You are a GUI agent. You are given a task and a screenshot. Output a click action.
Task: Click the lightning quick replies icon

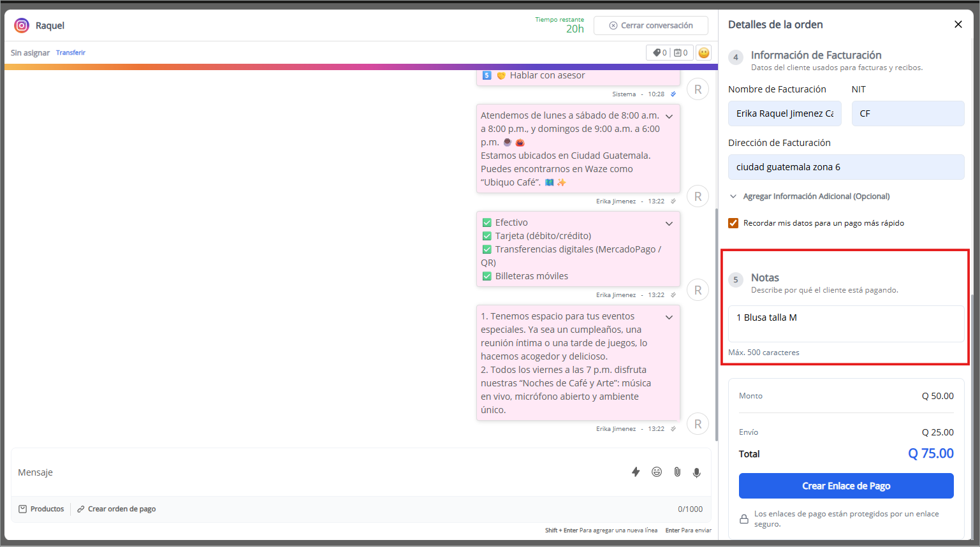coord(635,472)
